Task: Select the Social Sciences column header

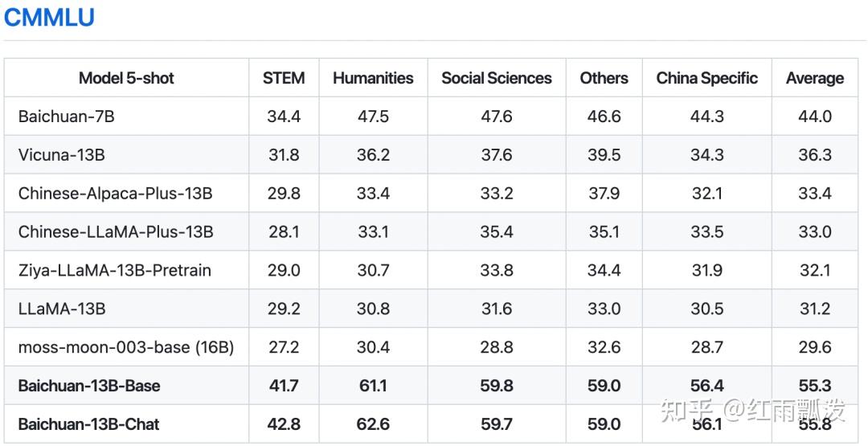Action: pos(496,78)
